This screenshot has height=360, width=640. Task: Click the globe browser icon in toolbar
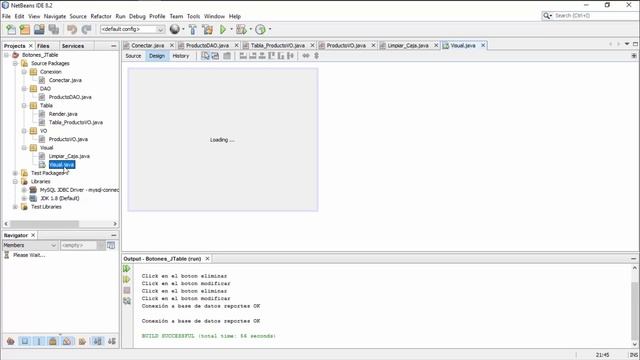click(175, 29)
